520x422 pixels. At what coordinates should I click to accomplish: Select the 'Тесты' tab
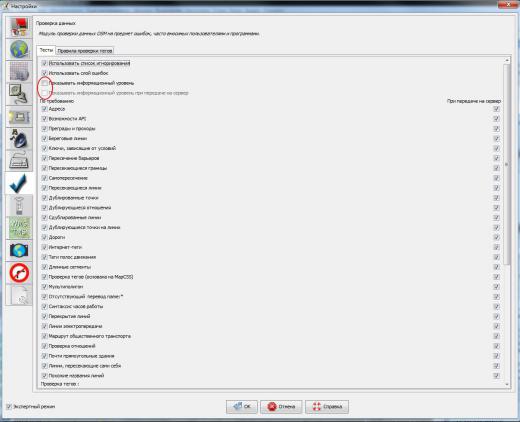coord(46,50)
